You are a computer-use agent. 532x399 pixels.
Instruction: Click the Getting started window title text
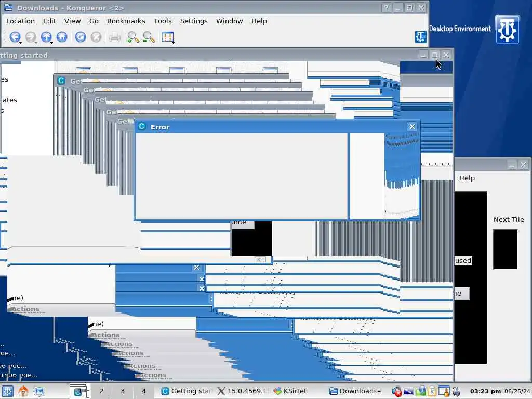click(24, 55)
